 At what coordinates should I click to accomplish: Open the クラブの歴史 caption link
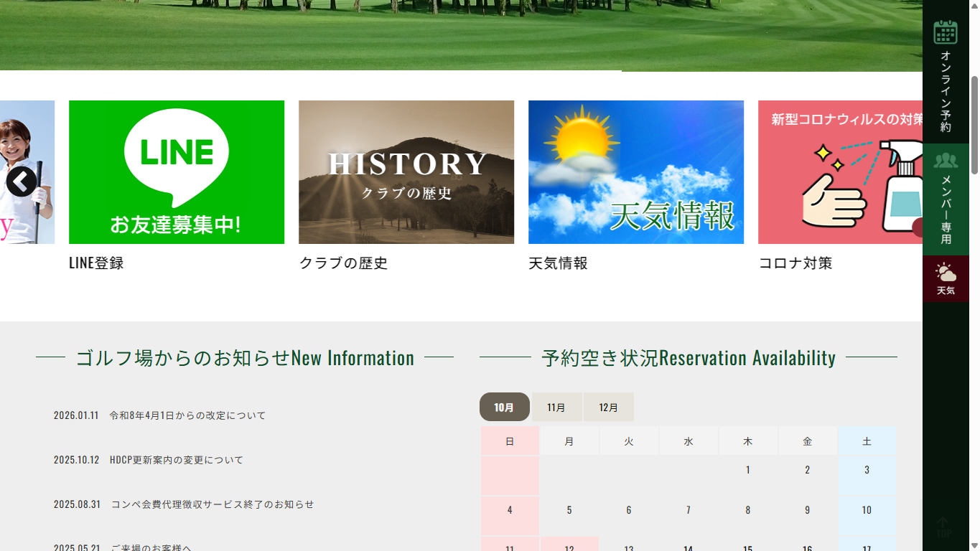[343, 263]
